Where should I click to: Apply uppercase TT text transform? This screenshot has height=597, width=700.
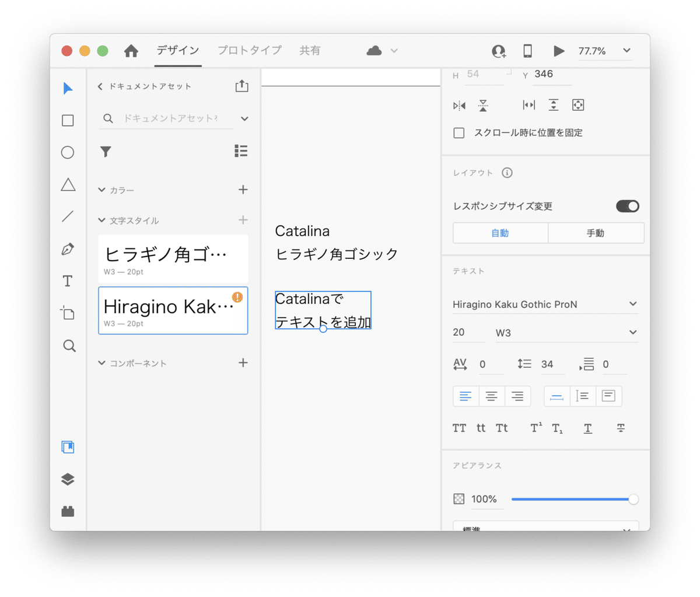[460, 429]
